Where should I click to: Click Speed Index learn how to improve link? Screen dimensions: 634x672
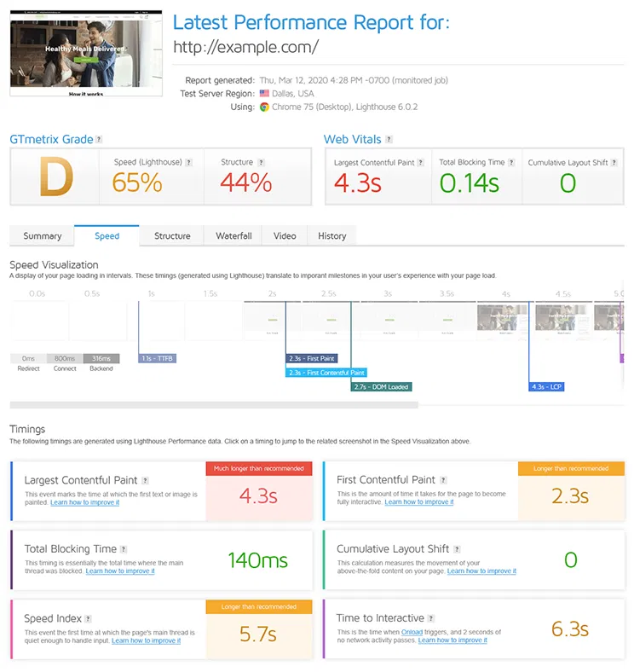coord(146,640)
